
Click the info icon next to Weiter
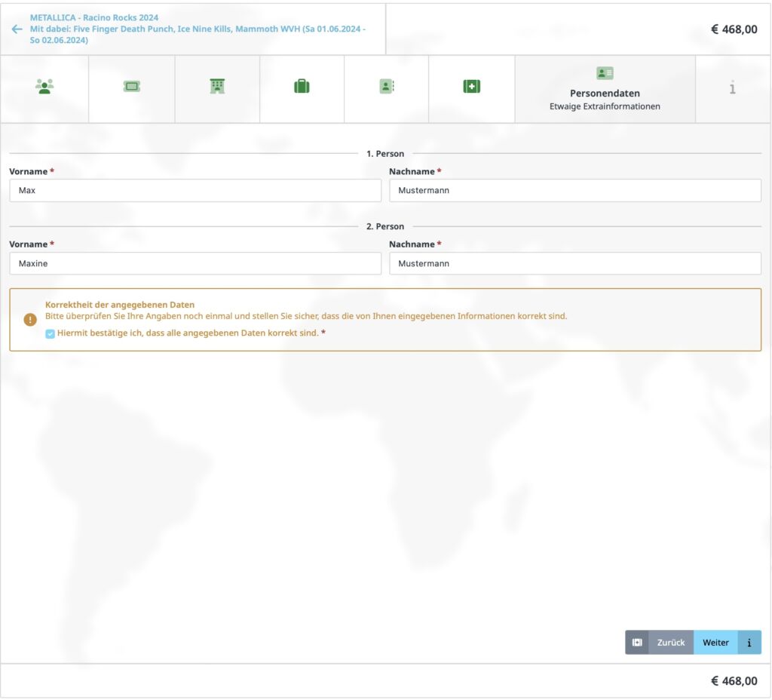tap(749, 643)
